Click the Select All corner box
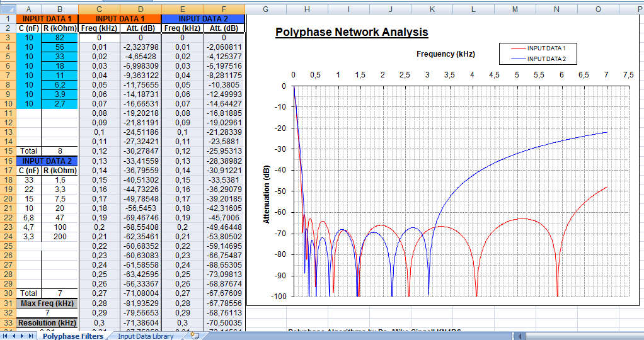 [x=8, y=9]
